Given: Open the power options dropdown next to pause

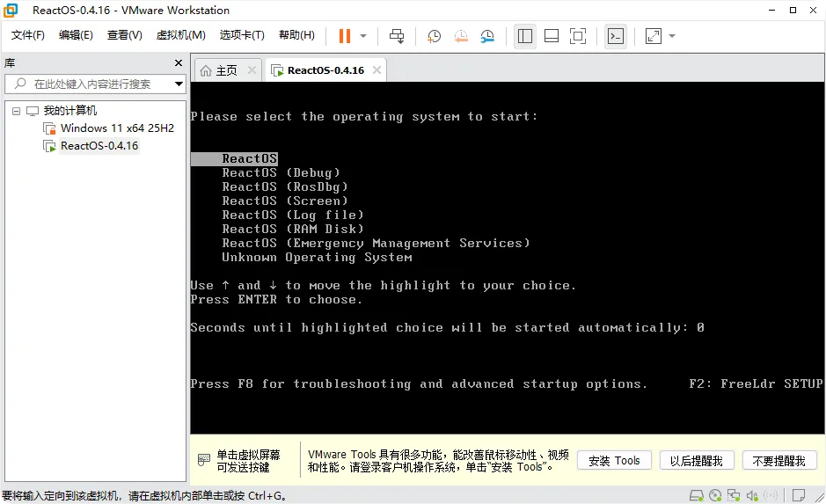Looking at the screenshot, I should (363, 36).
